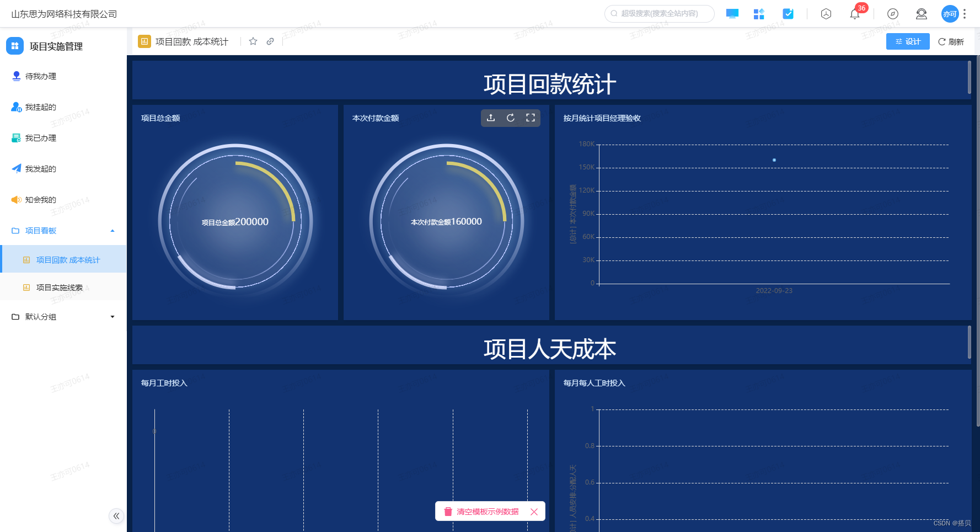Click 山东思为网络科技有限公司 company name
The width and height of the screenshot is (980, 532).
click(x=64, y=14)
